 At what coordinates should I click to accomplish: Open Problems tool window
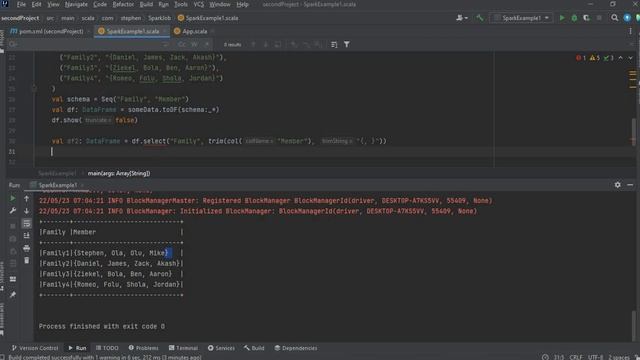(x=143, y=348)
